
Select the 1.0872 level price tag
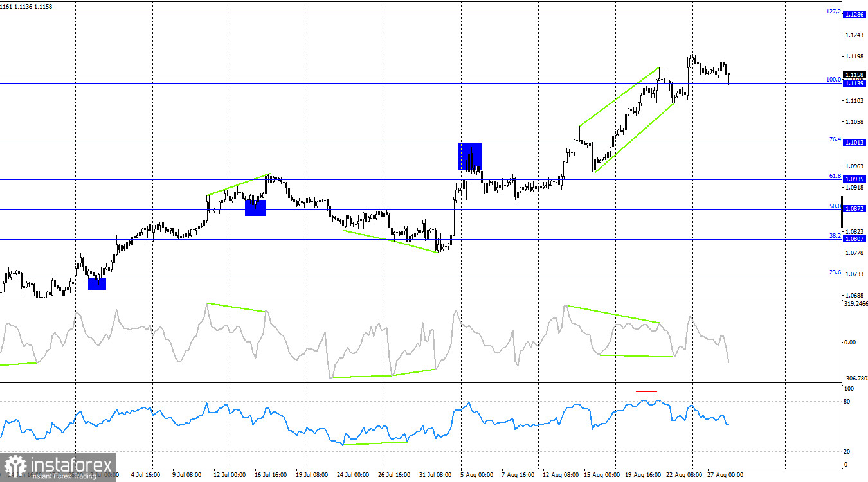[x=853, y=210]
